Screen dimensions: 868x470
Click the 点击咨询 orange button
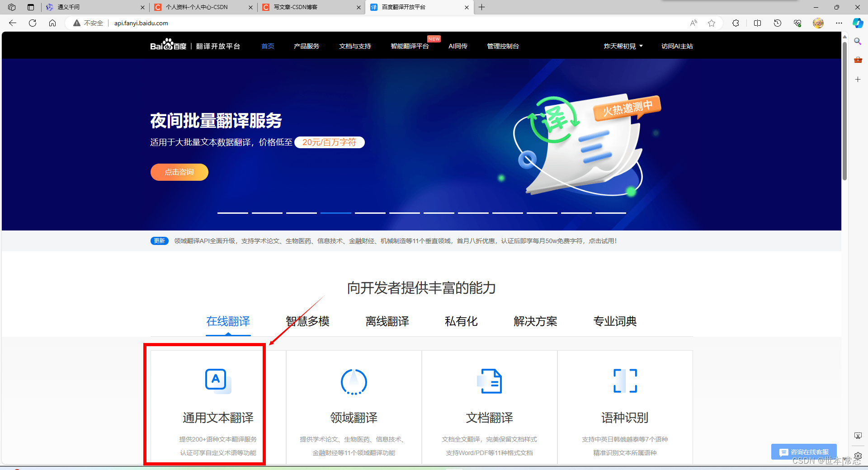tap(179, 172)
